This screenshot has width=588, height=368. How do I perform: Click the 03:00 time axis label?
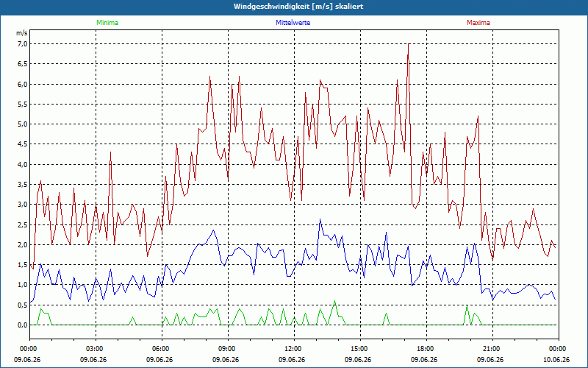click(93, 349)
